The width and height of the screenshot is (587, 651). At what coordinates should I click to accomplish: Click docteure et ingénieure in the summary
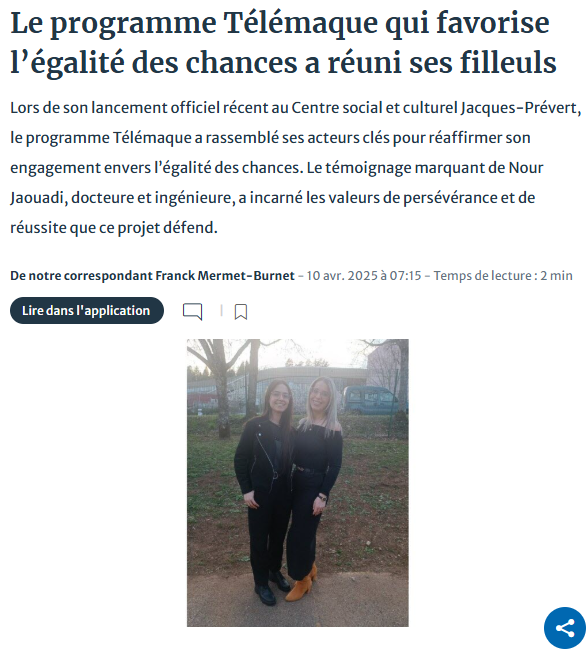point(150,198)
